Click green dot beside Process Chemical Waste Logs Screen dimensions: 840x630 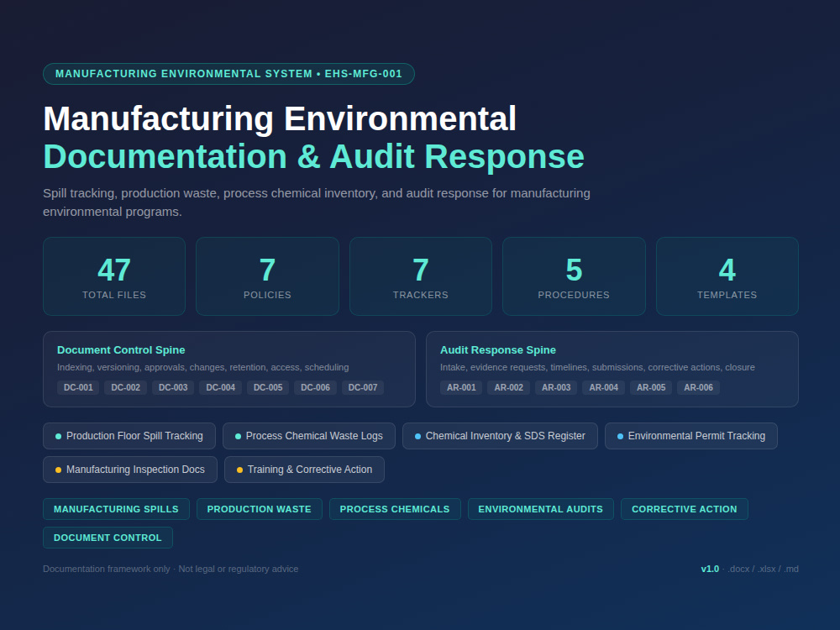tap(239, 437)
